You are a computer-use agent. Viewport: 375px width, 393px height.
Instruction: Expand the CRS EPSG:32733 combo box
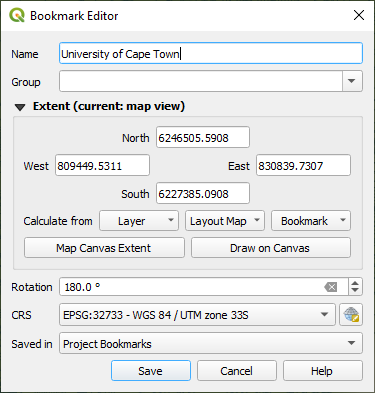[x=197, y=315]
